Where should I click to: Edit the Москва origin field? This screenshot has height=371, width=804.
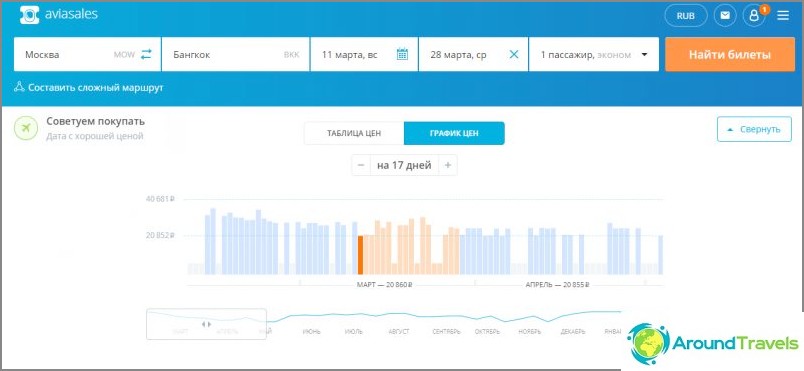pos(87,54)
